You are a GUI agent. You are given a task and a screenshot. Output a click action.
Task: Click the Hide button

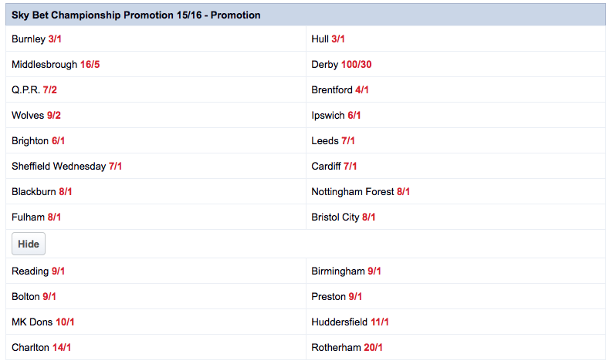point(29,244)
